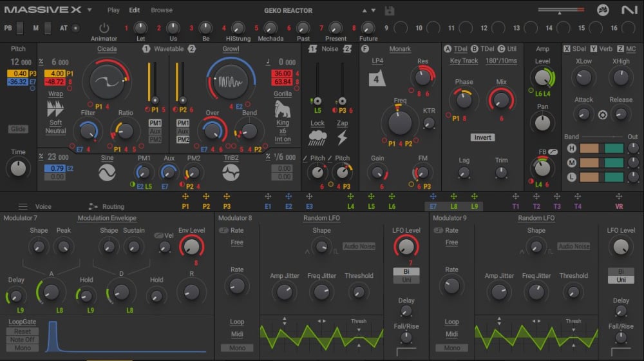Load the previous preset with the up arrow
Viewport: 644px width, 361px height.
365,11
